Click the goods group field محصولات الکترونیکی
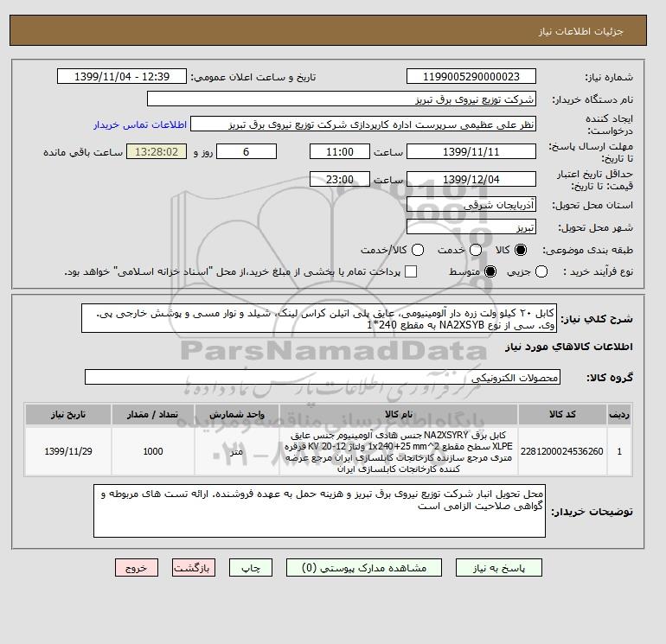The image size is (666, 644). [323, 377]
